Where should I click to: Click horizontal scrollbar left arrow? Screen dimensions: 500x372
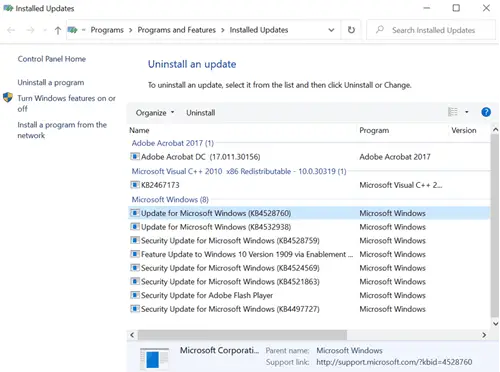click(132, 335)
